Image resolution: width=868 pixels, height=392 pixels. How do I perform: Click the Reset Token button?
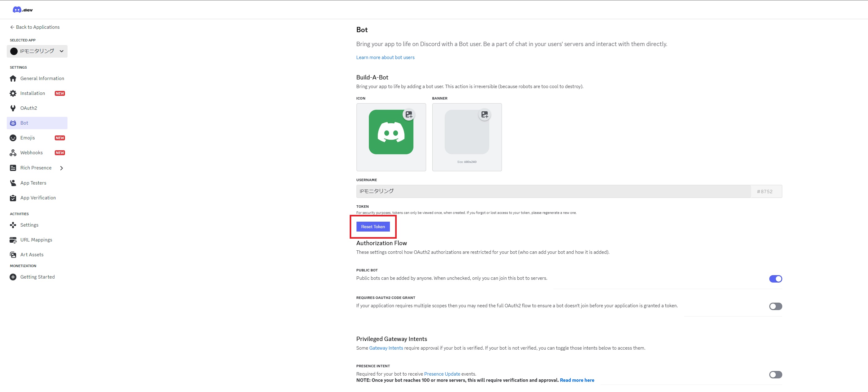click(x=373, y=227)
